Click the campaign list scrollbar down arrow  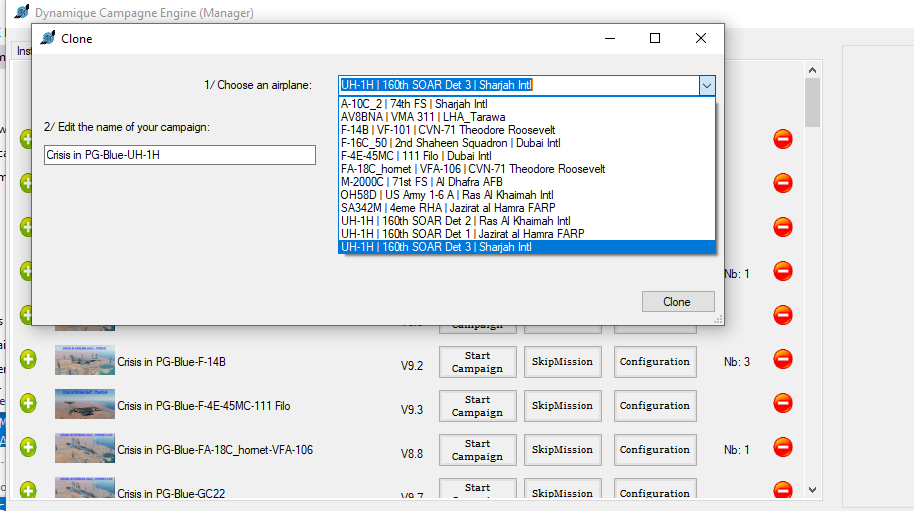pyautogui.click(x=812, y=490)
